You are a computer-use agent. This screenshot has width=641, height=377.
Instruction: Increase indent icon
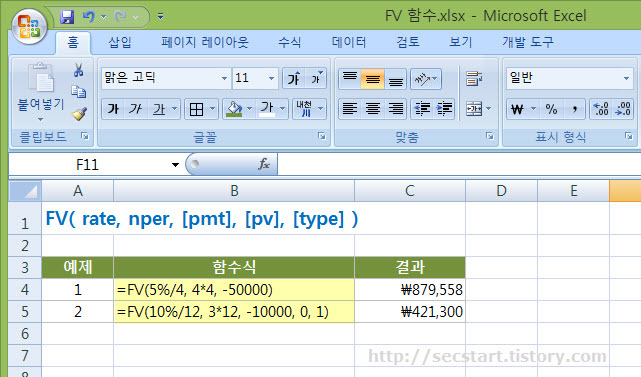click(444, 109)
